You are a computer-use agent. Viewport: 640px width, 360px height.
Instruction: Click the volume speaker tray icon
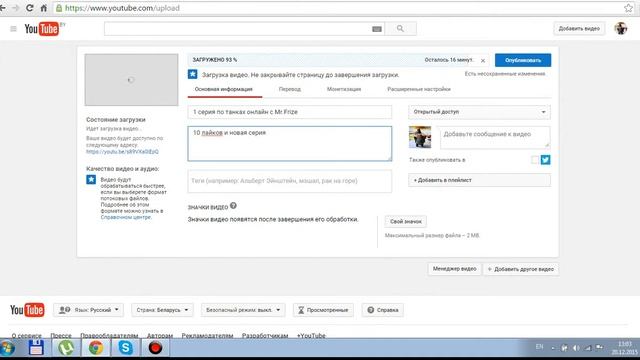click(x=576, y=348)
